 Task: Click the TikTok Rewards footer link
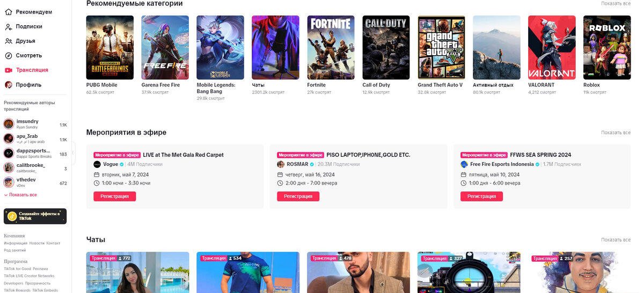click(17, 290)
